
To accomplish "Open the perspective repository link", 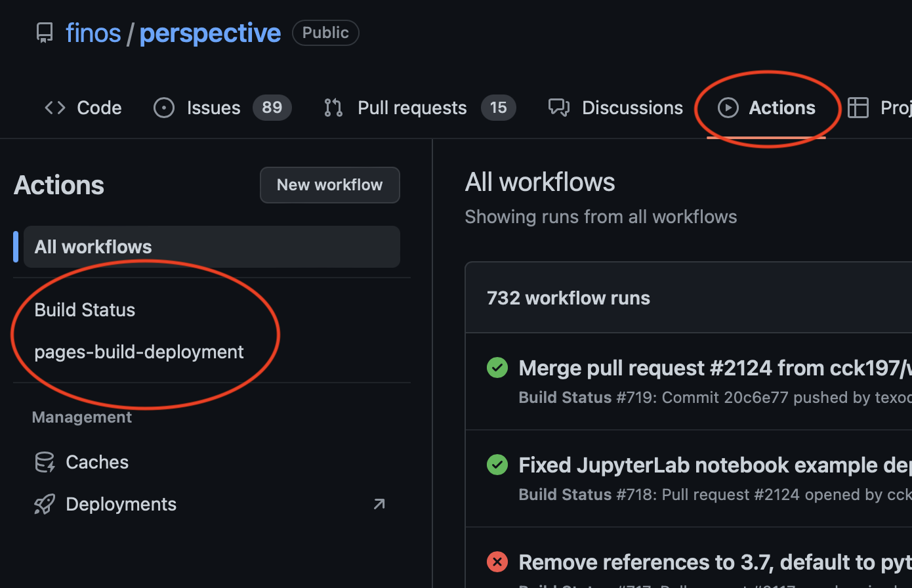I will point(210,33).
